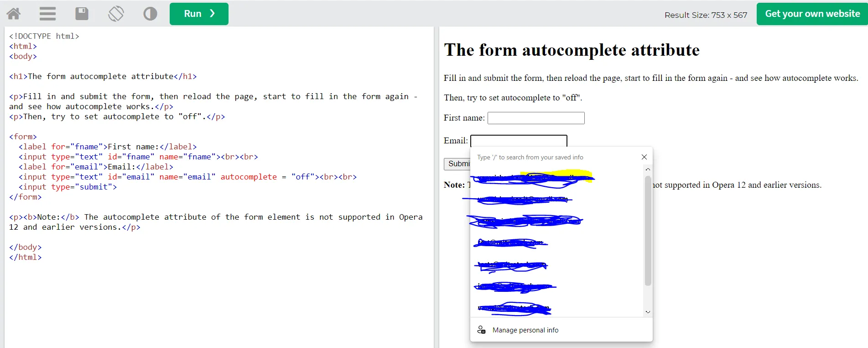Run the code
This screenshot has width=868, height=348.
tap(199, 14)
